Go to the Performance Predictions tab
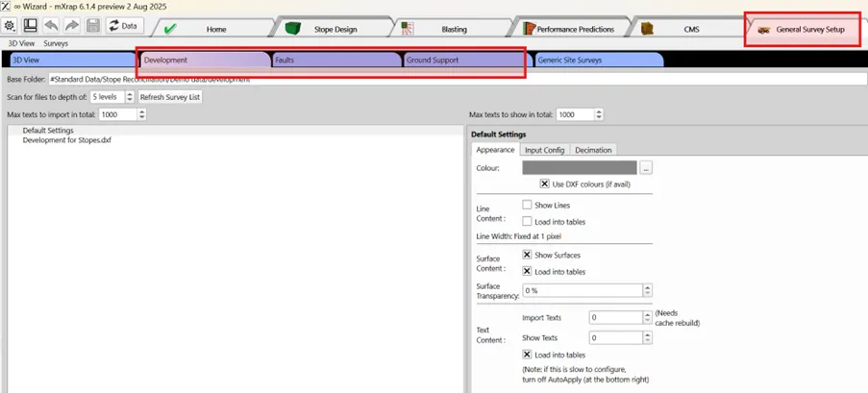Image resolution: width=868 pixels, height=393 pixels. pos(573,30)
